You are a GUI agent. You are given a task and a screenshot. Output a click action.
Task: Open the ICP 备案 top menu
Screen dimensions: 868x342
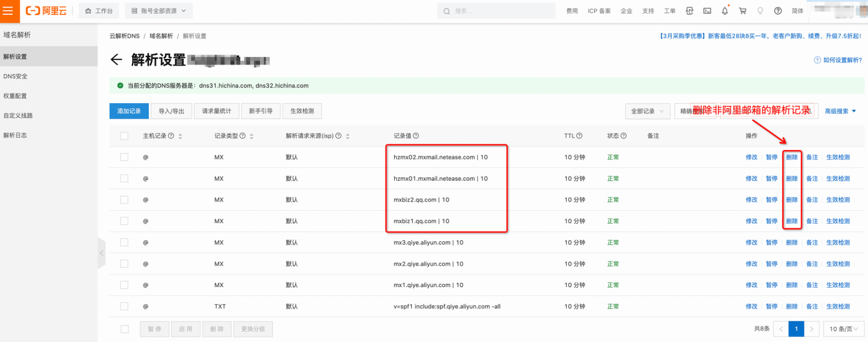(x=599, y=11)
